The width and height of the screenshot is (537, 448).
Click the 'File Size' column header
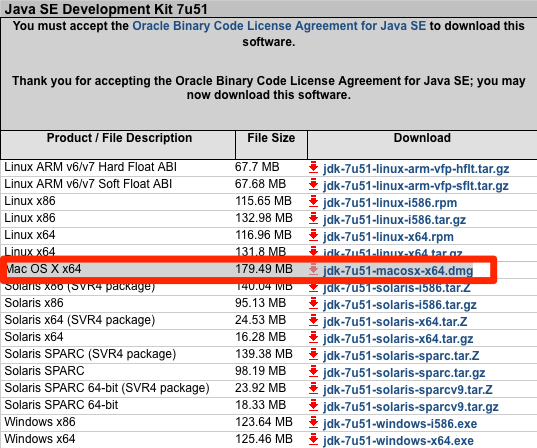(x=271, y=138)
